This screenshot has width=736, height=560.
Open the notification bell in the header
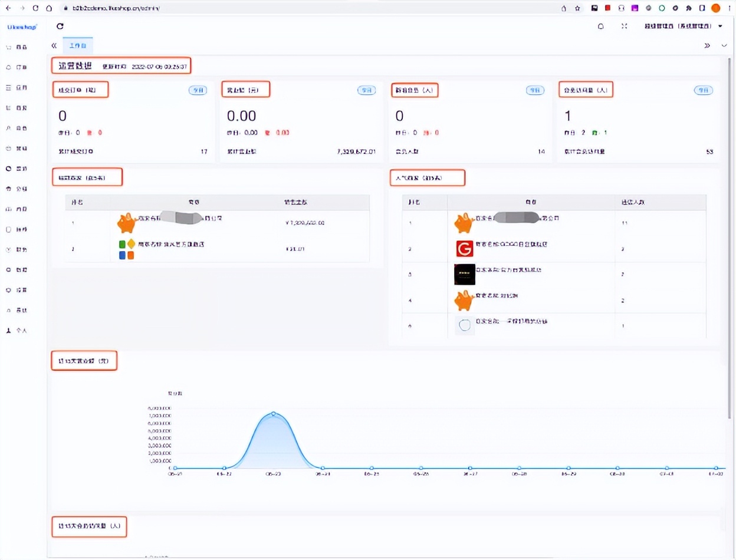600,27
